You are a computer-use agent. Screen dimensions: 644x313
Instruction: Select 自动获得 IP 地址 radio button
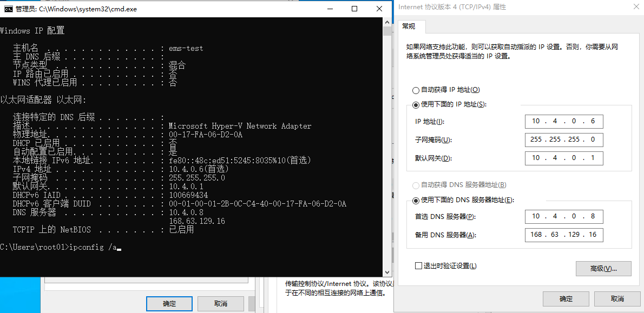[x=416, y=90]
